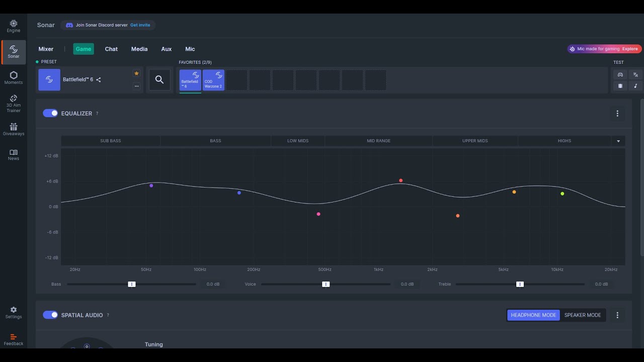The width and height of the screenshot is (644, 362).
Task: Click the MID RANGE band header
Action: (x=379, y=141)
